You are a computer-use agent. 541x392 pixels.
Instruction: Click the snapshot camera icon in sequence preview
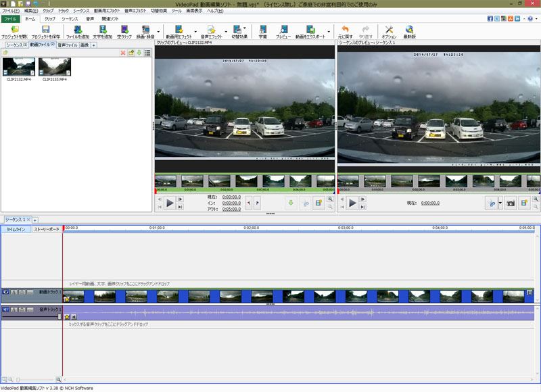click(x=511, y=203)
